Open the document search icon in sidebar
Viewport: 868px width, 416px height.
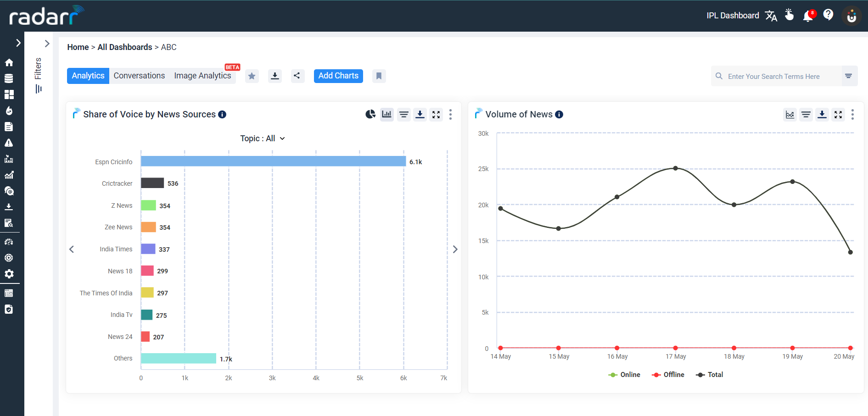tap(9, 223)
